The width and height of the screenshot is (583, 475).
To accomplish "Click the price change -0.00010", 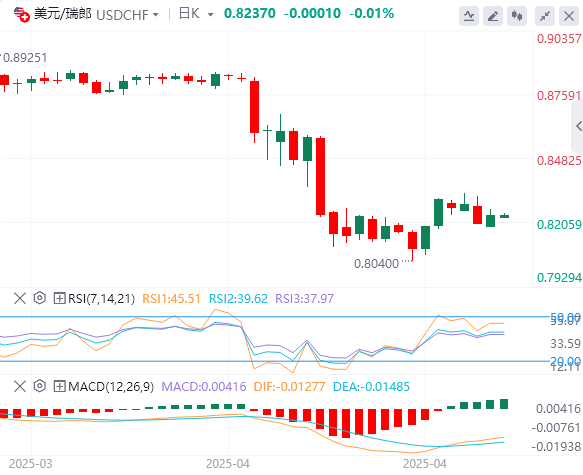I will pos(312,14).
